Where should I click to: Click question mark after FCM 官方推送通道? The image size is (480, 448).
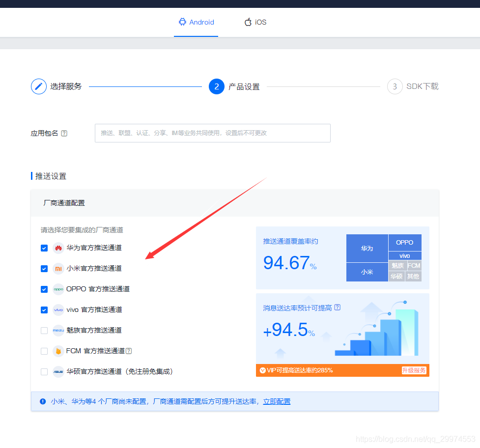pos(129,351)
